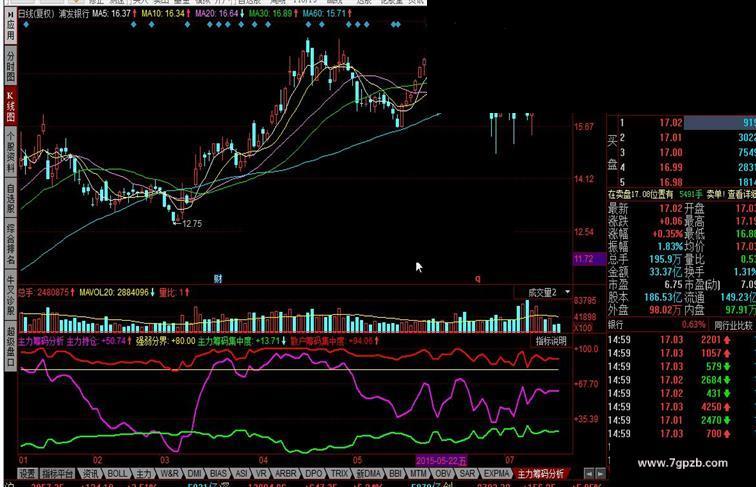
Task: Click the 金额 33.37亿 value
Action: [x=665, y=272]
